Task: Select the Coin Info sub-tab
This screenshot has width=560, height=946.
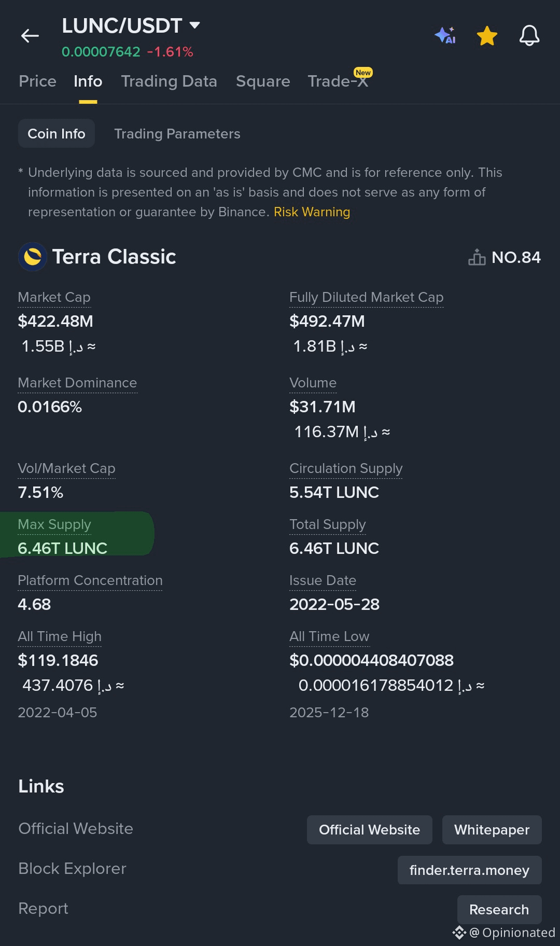Action: [x=57, y=134]
